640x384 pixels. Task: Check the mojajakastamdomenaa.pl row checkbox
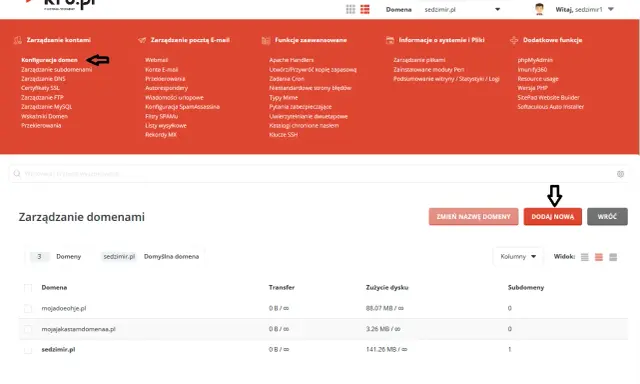click(28, 329)
